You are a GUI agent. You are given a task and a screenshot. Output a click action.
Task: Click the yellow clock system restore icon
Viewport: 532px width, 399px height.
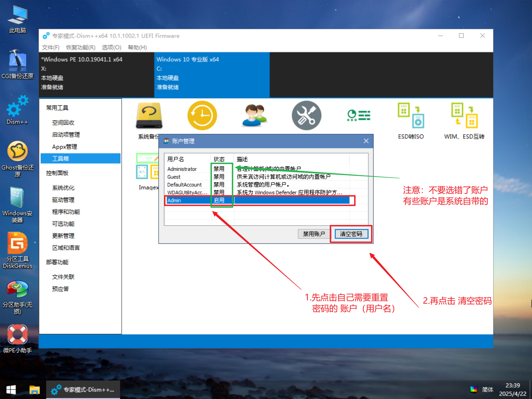coord(202,115)
